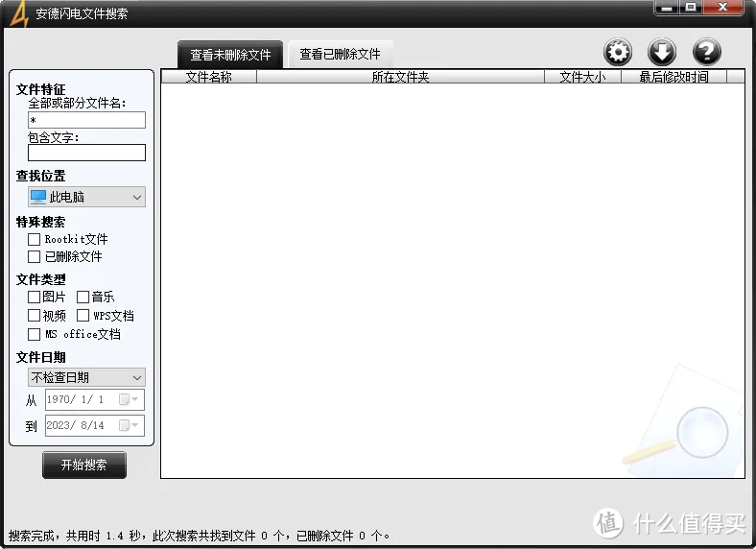Sort by 文件名称 column header

click(x=209, y=77)
